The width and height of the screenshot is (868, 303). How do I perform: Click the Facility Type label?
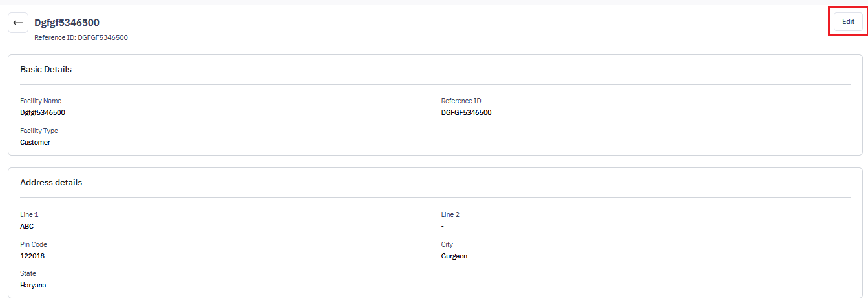(x=39, y=131)
